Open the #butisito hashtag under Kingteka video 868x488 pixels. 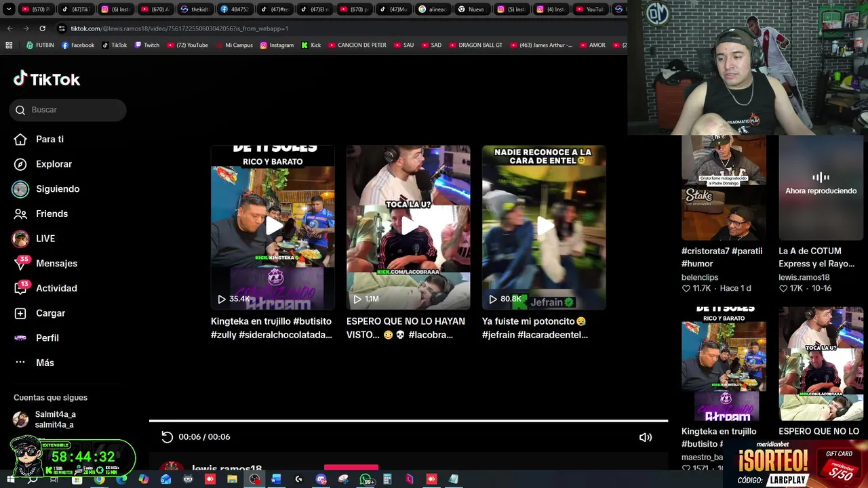(x=313, y=321)
